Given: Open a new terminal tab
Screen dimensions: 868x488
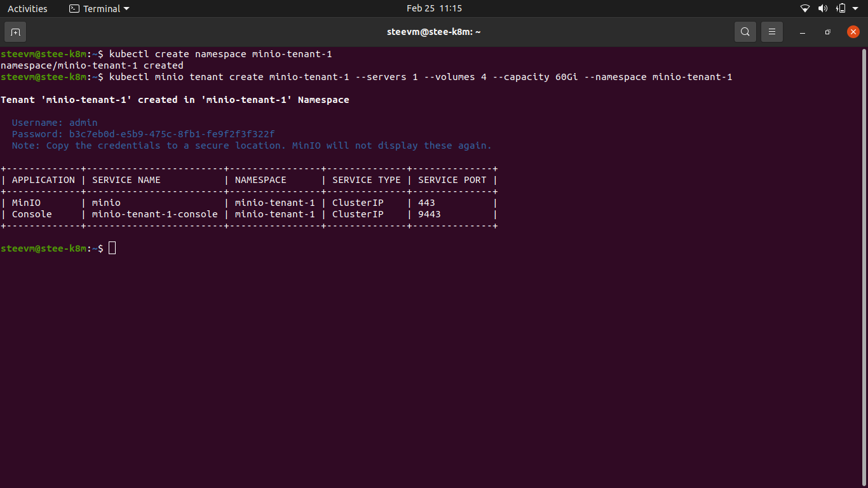Looking at the screenshot, I should [15, 31].
